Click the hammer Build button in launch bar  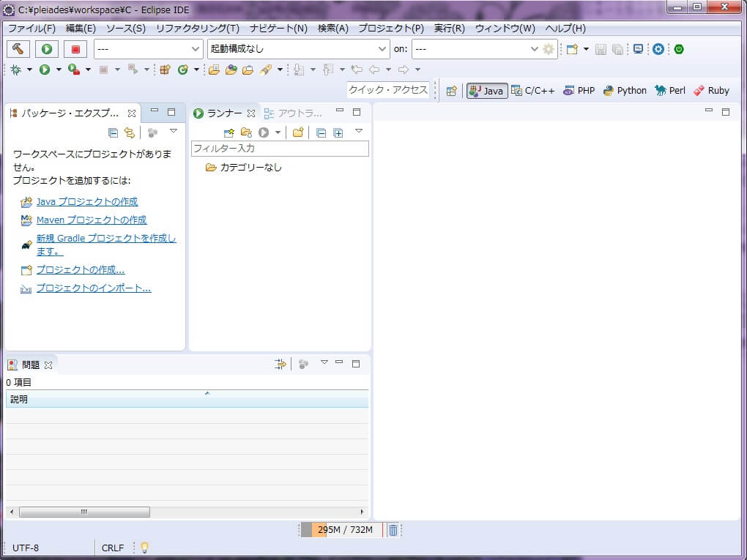(x=18, y=49)
